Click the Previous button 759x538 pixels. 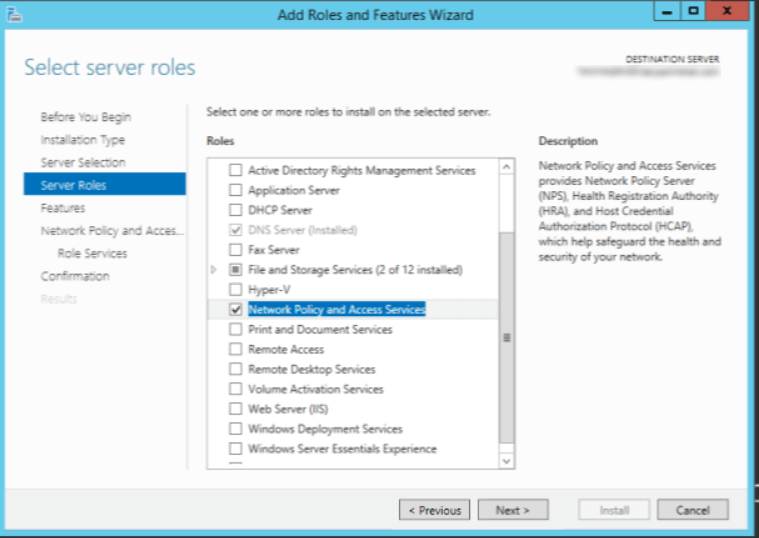tap(435, 510)
